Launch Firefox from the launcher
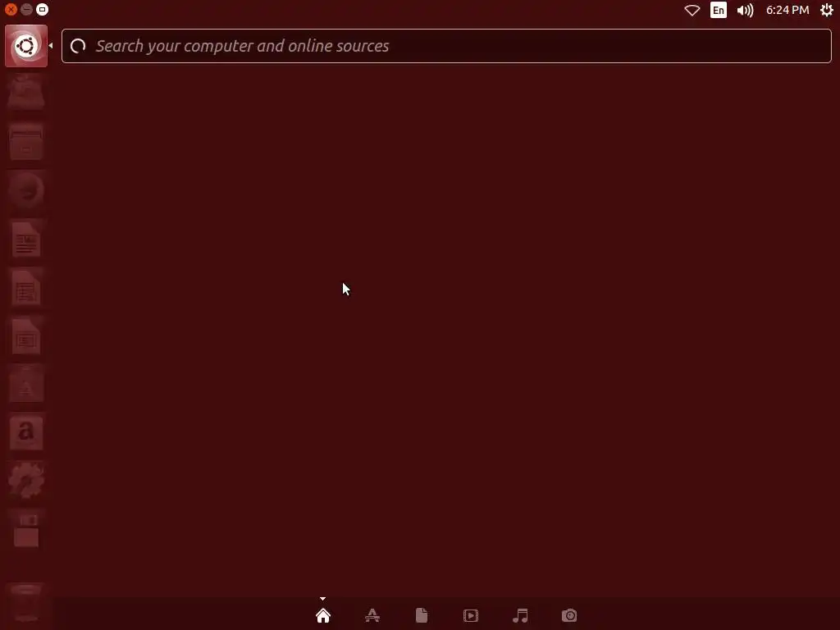This screenshot has width=840, height=630. click(x=26, y=190)
